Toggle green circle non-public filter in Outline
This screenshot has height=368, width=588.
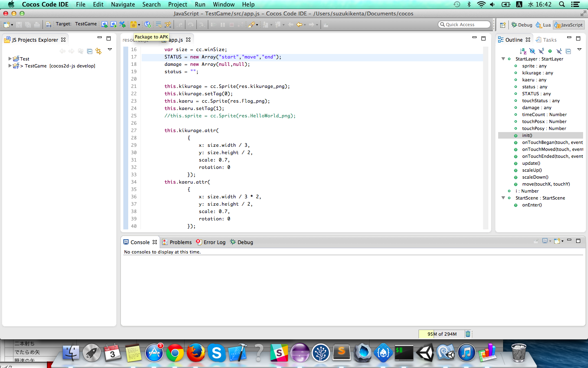[550, 51]
